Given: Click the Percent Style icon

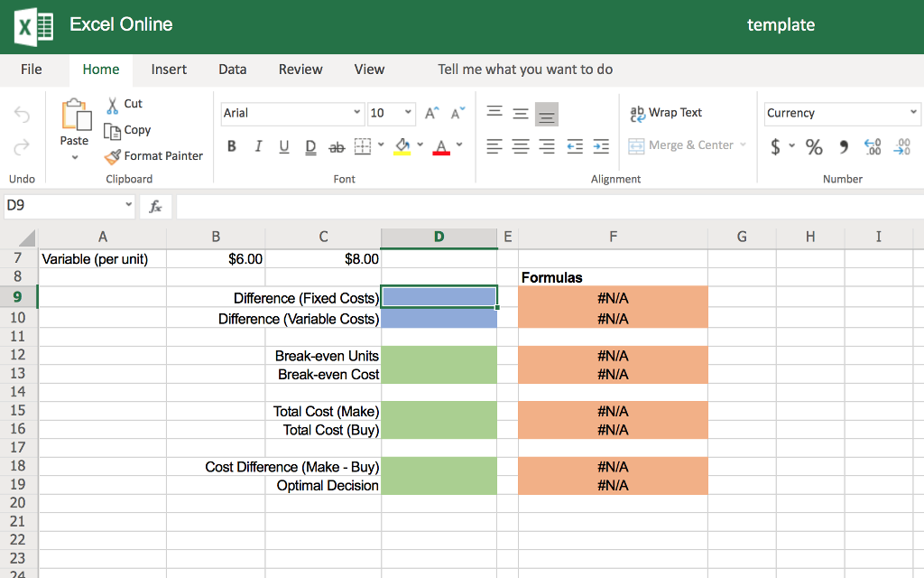Looking at the screenshot, I should (x=813, y=146).
